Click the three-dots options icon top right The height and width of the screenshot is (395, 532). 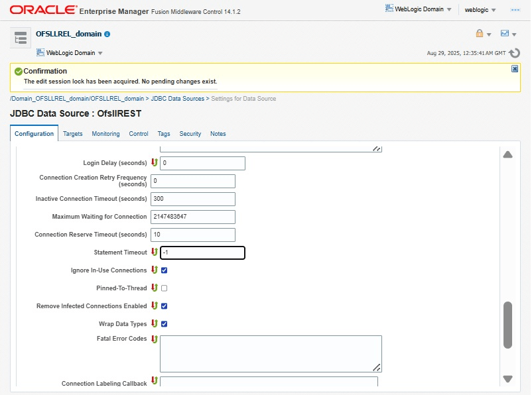point(515,10)
